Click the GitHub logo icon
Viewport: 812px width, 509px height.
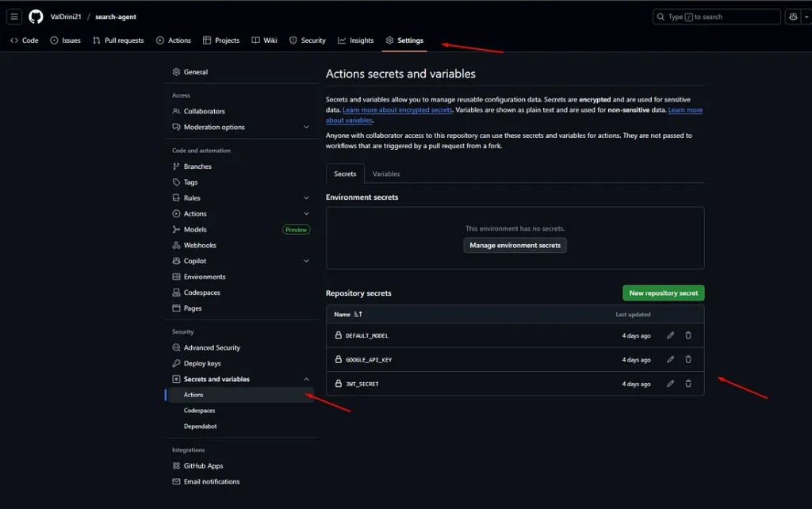[x=36, y=17]
